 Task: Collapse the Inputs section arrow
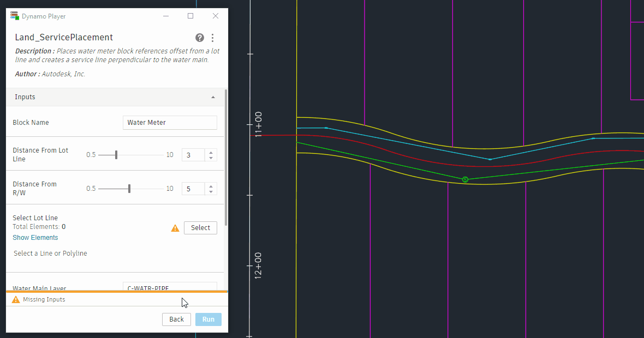coord(213,97)
